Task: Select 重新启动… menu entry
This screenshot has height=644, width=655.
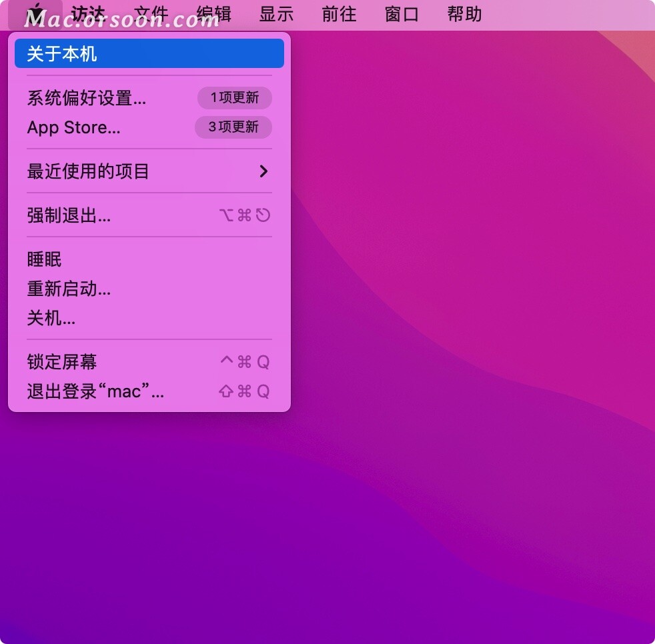Action: click(149, 289)
